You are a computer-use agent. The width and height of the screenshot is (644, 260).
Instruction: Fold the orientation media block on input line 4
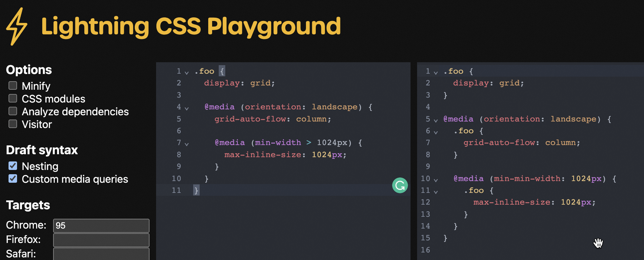[x=187, y=108]
